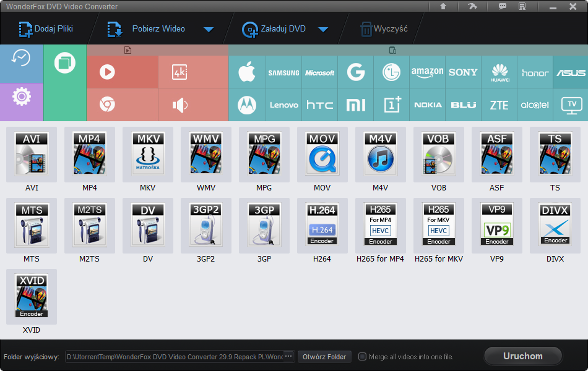Click the output folder path field
The width and height of the screenshot is (588, 371).
point(174,357)
